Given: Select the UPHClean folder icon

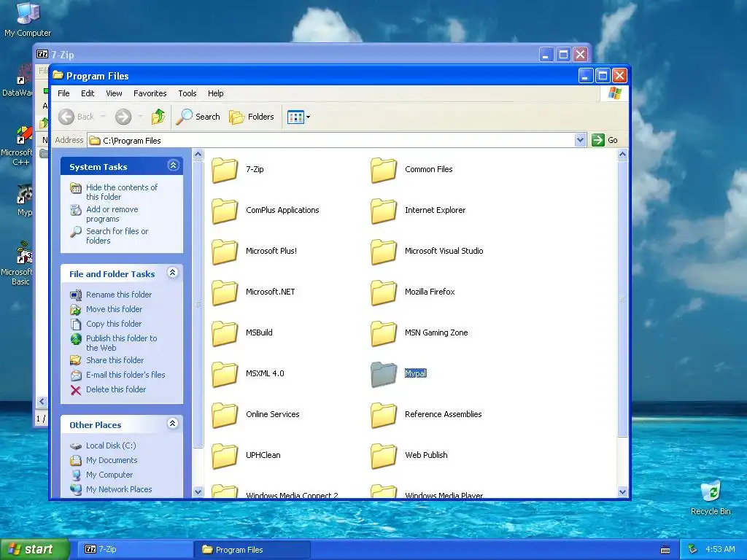Looking at the screenshot, I should [225, 456].
